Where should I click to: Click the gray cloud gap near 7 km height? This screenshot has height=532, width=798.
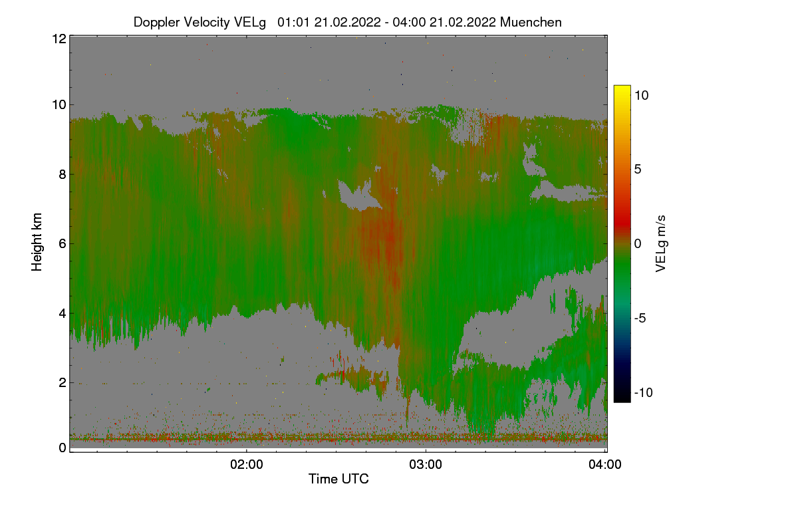pos(359,197)
